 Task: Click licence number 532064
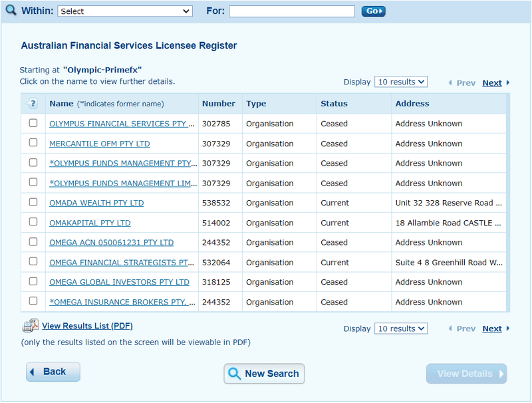pos(216,263)
